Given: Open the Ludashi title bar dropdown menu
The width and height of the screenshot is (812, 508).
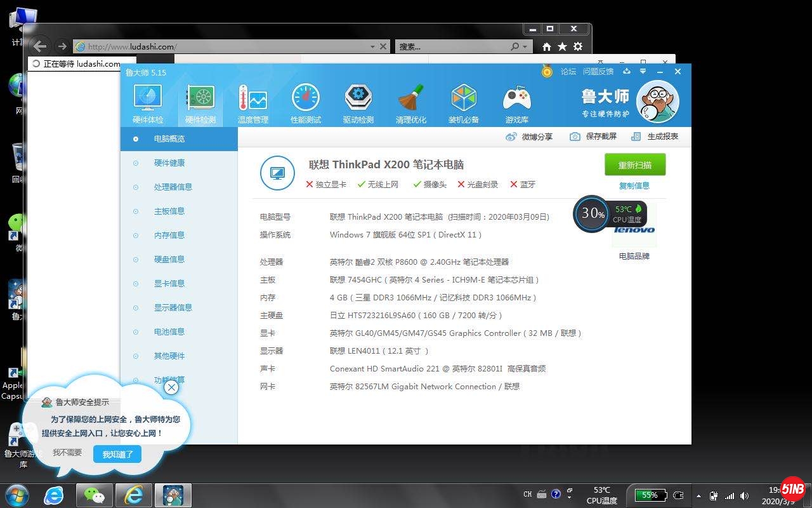Looking at the screenshot, I should pyautogui.click(x=642, y=72).
